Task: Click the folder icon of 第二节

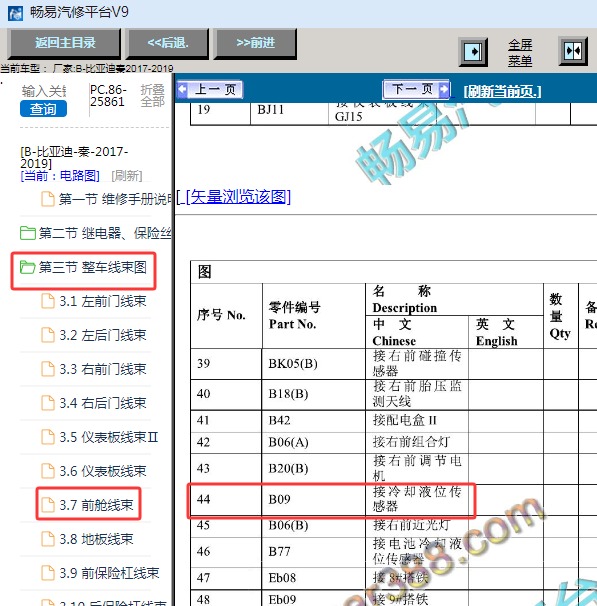Action: coord(27,233)
